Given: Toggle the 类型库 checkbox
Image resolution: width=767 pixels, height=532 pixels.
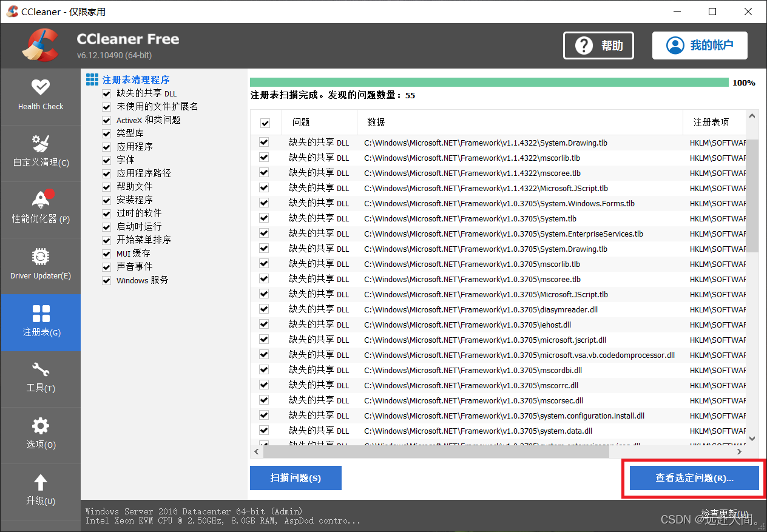Looking at the screenshot, I should [x=106, y=133].
